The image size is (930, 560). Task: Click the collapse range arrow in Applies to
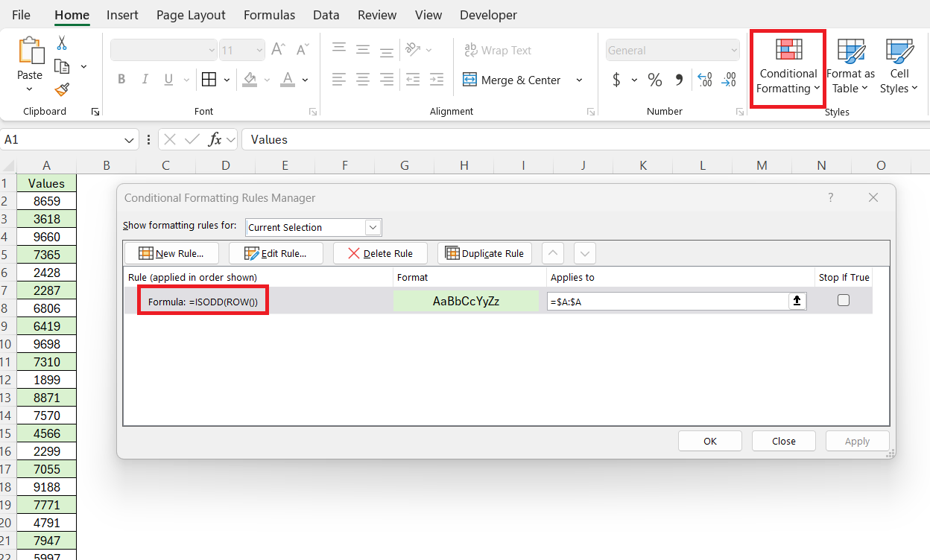(797, 300)
